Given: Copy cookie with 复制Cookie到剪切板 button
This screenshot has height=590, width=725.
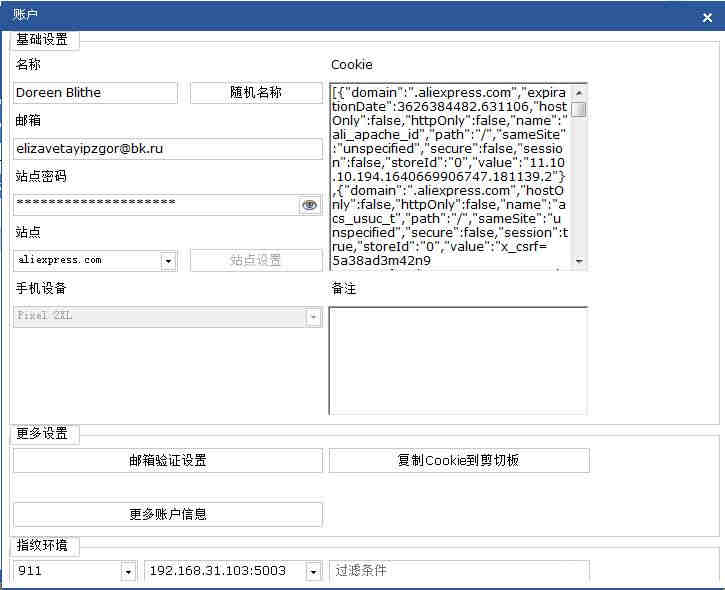Looking at the screenshot, I should (x=459, y=461).
